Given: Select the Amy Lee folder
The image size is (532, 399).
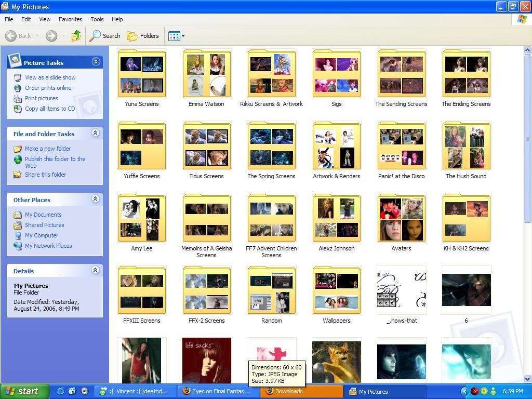Looking at the screenshot, I should tap(142, 218).
